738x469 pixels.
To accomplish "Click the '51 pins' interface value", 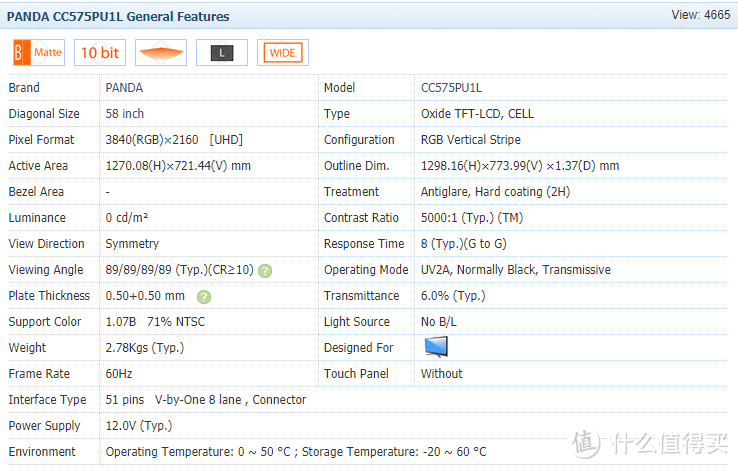I will [x=125, y=400].
